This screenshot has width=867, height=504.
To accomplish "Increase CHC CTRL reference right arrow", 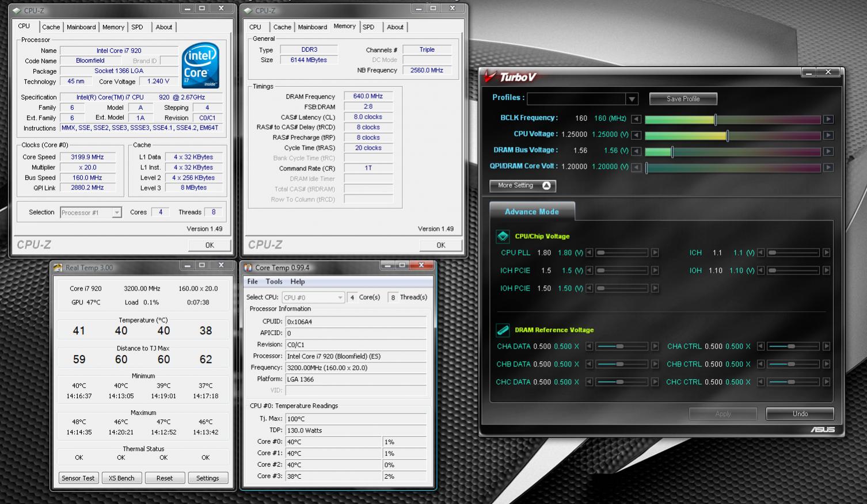I will pyautogui.click(x=826, y=382).
